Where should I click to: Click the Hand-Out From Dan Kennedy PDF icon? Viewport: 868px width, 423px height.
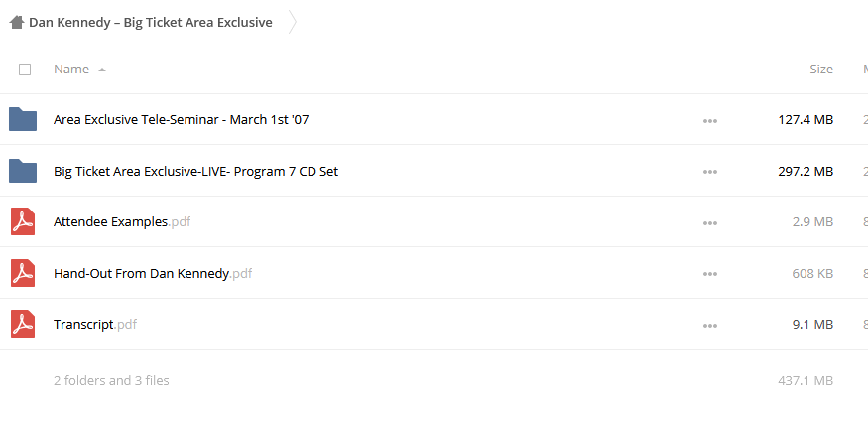(23, 273)
